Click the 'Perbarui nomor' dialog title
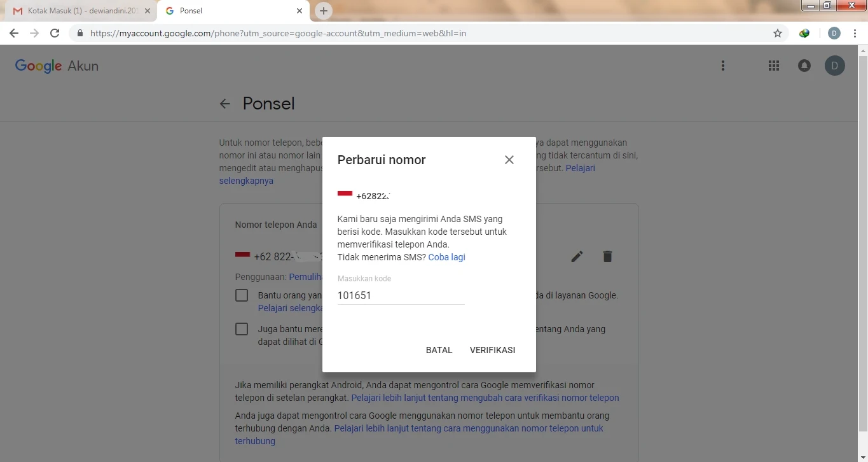This screenshot has width=868, height=462. (x=382, y=160)
